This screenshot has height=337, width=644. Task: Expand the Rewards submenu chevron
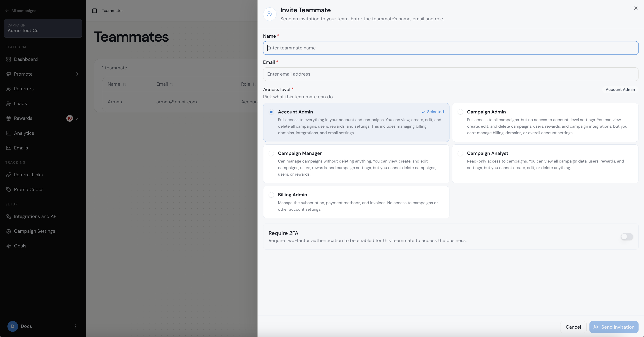click(77, 118)
